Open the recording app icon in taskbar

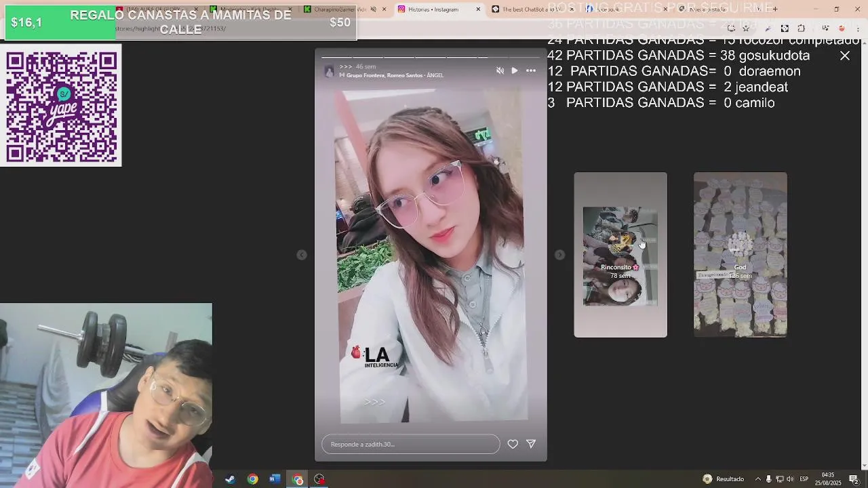(319, 479)
